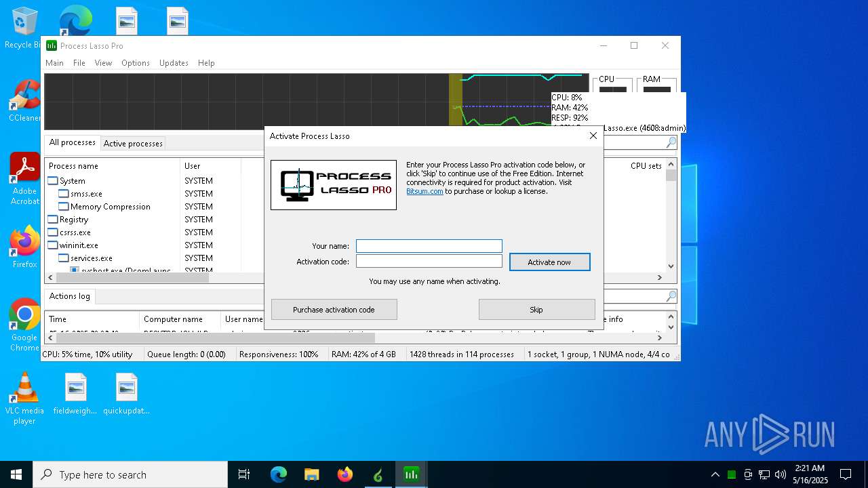Viewport: 868px width, 488px height.
Task: Click the CPU sets column header
Action: (x=646, y=166)
